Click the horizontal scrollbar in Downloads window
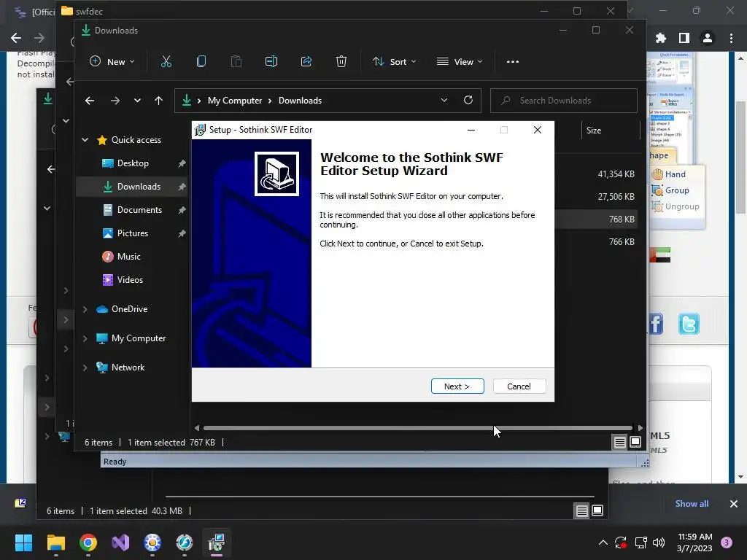This screenshot has height=560, width=747. [418, 428]
